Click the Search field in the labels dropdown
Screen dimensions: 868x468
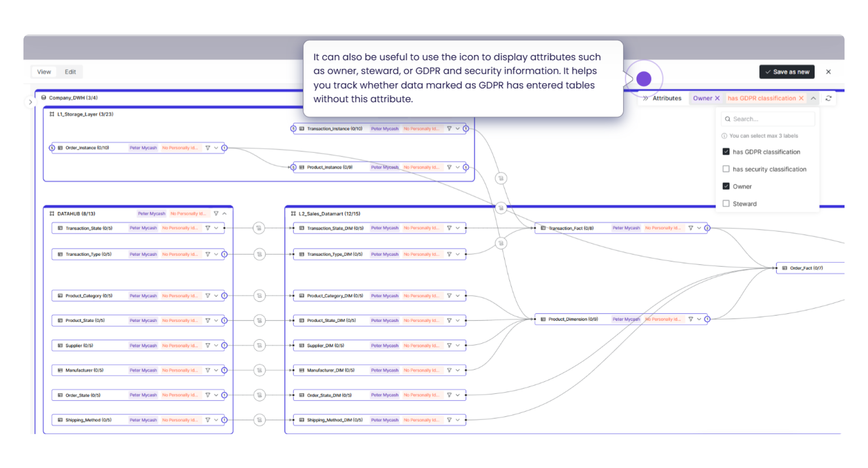pyautogui.click(x=768, y=118)
